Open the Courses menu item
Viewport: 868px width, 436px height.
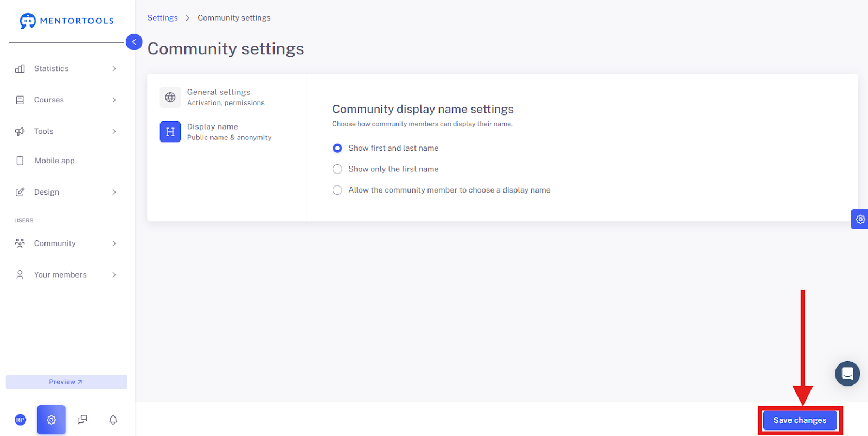[67, 100]
